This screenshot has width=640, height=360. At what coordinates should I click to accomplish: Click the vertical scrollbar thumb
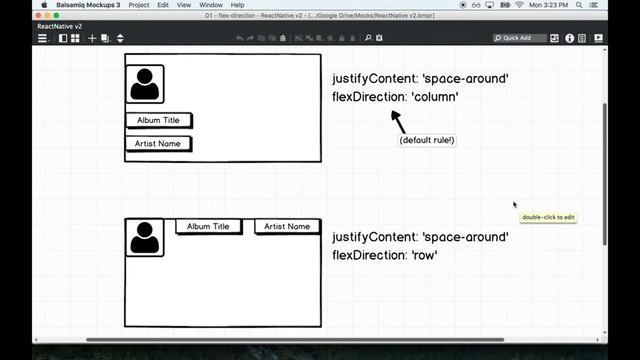click(x=604, y=174)
